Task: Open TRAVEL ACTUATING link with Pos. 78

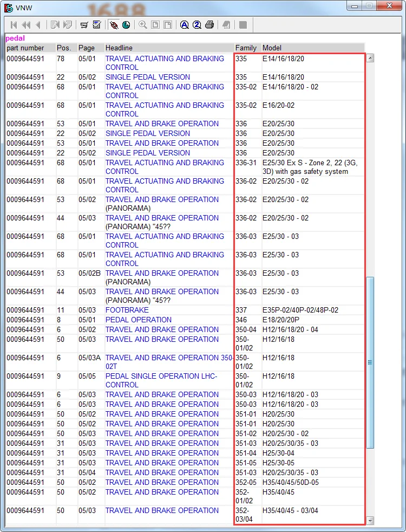Action: click(x=165, y=63)
